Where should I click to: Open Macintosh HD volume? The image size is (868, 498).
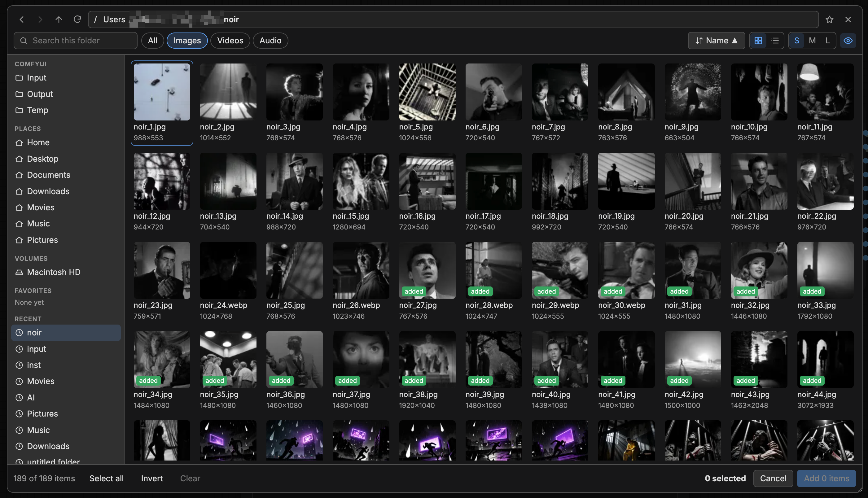tap(66, 272)
